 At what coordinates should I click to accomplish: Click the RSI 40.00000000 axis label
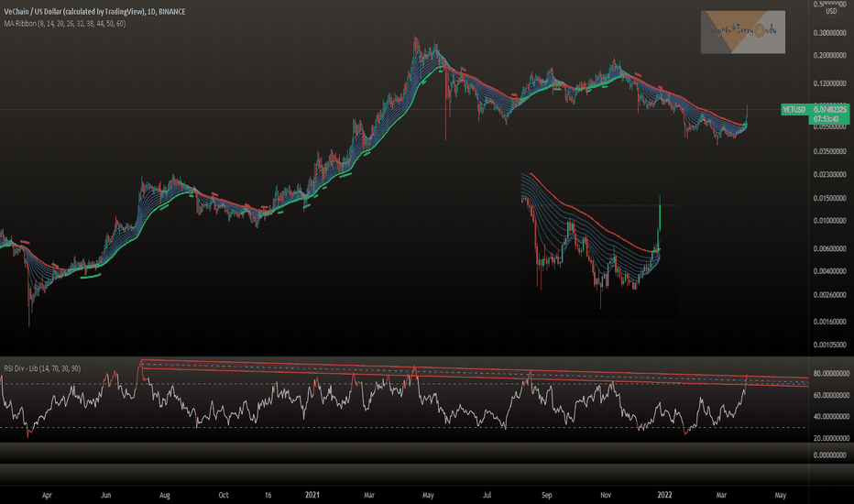[x=831, y=417]
